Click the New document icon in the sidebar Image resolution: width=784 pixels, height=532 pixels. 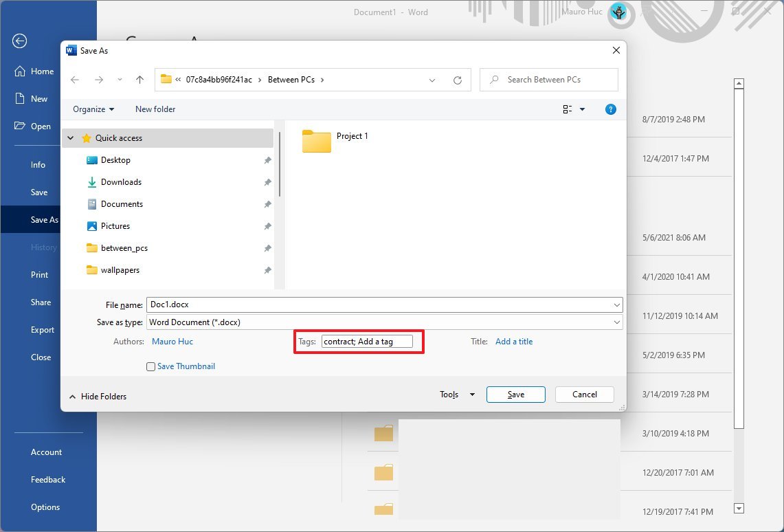(19, 98)
